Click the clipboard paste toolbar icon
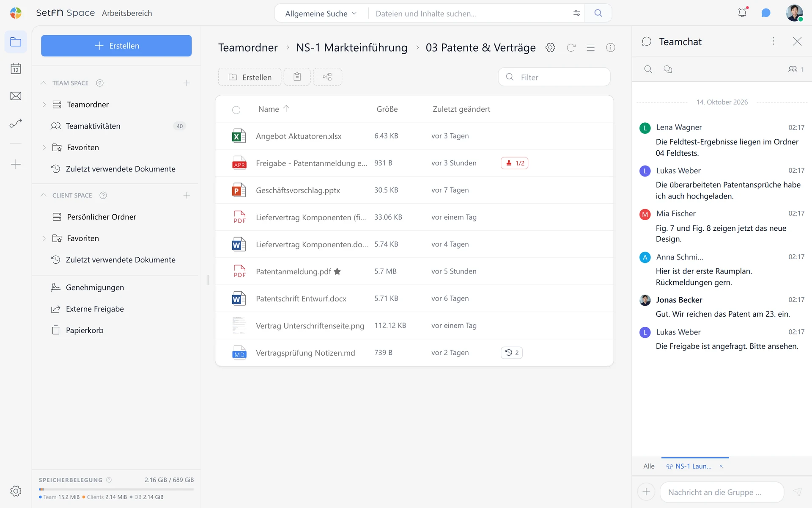The image size is (812, 508). click(297, 77)
